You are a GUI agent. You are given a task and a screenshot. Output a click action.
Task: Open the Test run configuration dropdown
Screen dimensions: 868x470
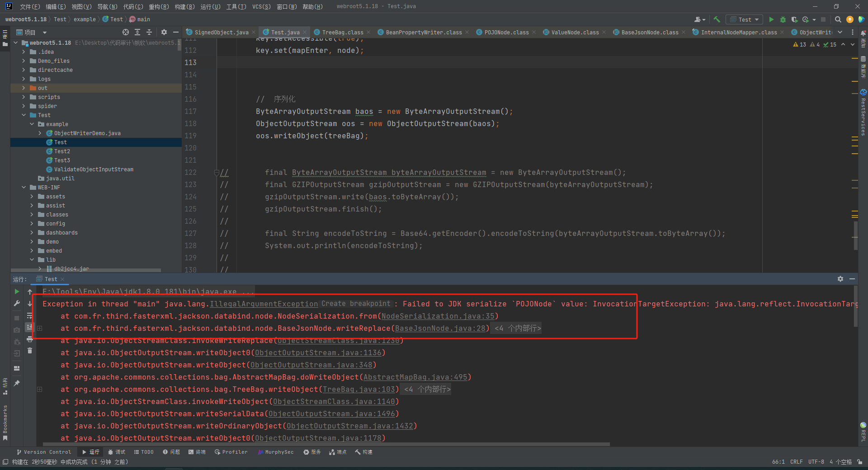745,19
